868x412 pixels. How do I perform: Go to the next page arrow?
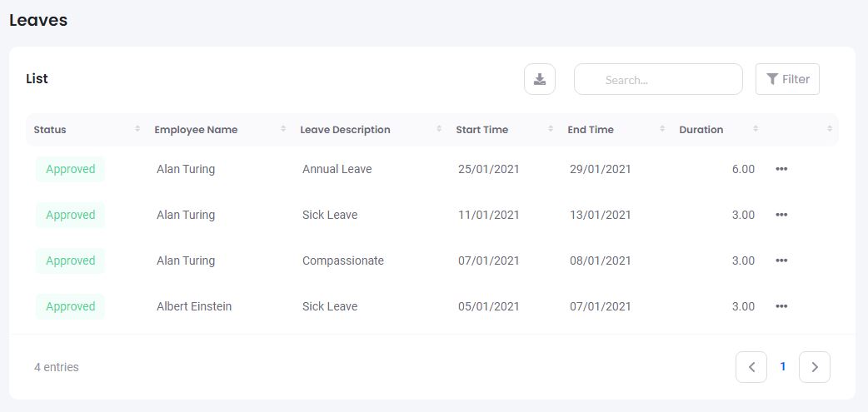[x=815, y=367]
